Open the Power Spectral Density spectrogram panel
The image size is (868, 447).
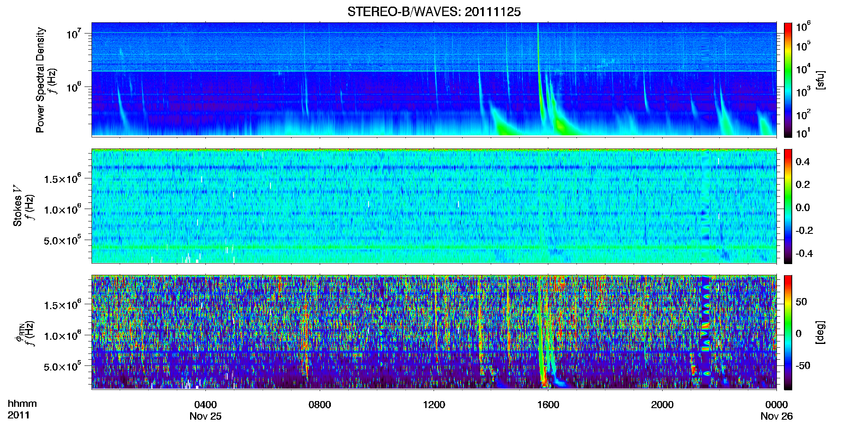[x=434, y=79]
